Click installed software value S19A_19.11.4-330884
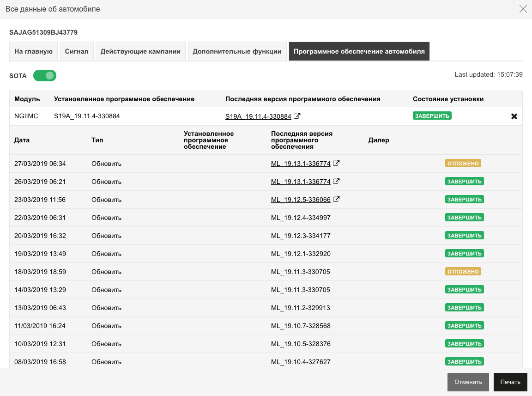 tap(87, 116)
